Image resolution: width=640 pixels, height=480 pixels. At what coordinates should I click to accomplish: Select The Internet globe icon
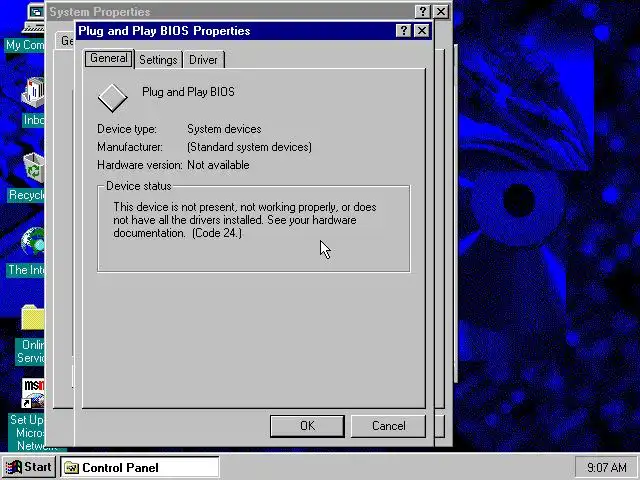coord(33,242)
